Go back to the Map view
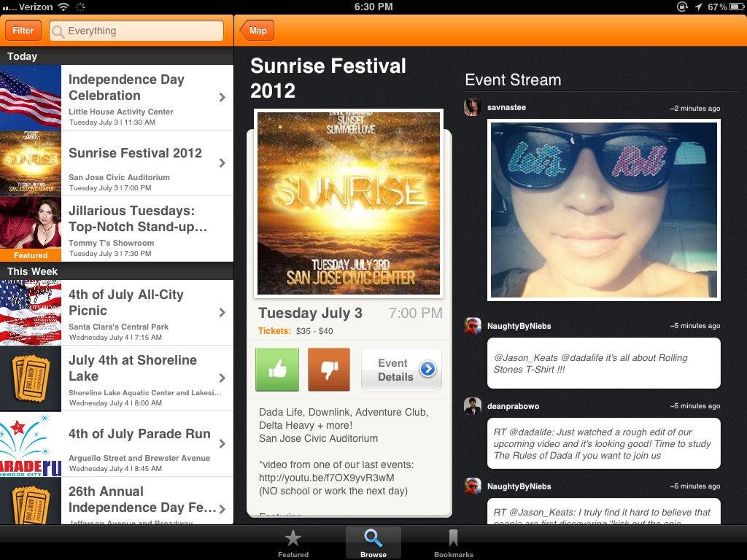Viewport: 747px width, 560px height. pos(257,31)
